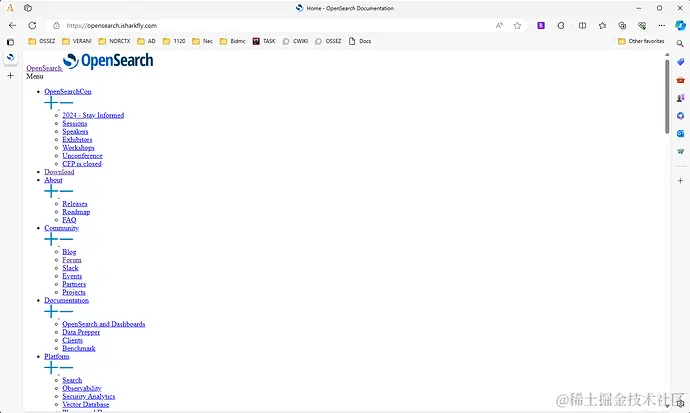Open the Docs bookmark
Screen dimensions: 690x413
pyautogui.click(x=360, y=41)
